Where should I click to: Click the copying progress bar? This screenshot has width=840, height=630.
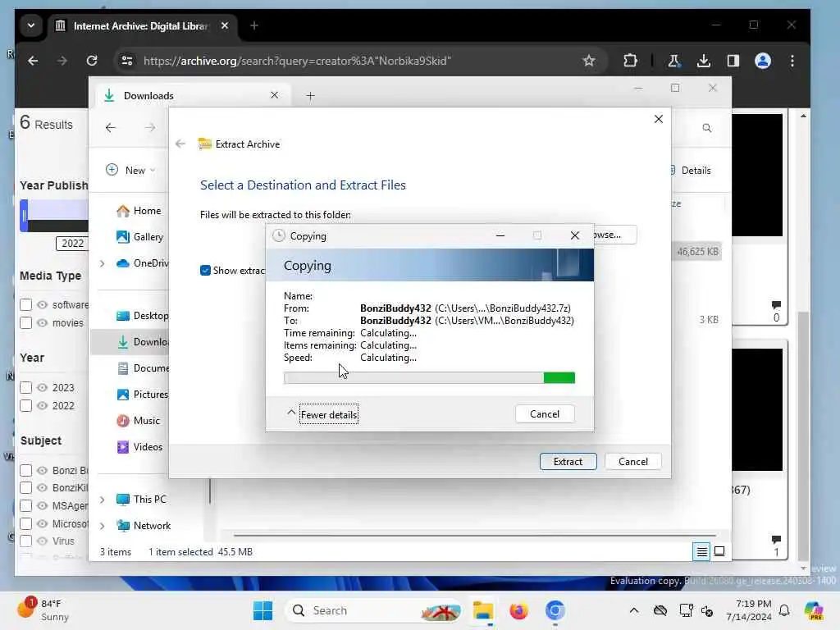[429, 377]
